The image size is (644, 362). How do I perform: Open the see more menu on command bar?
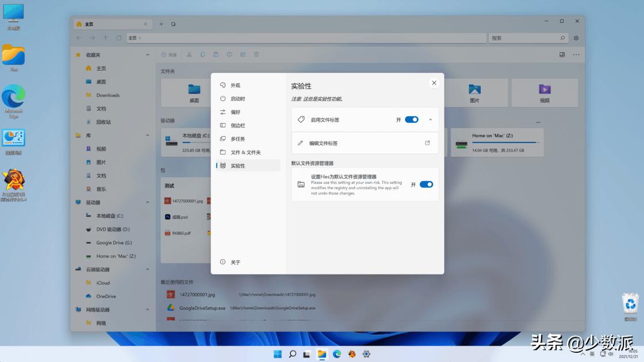(x=576, y=54)
